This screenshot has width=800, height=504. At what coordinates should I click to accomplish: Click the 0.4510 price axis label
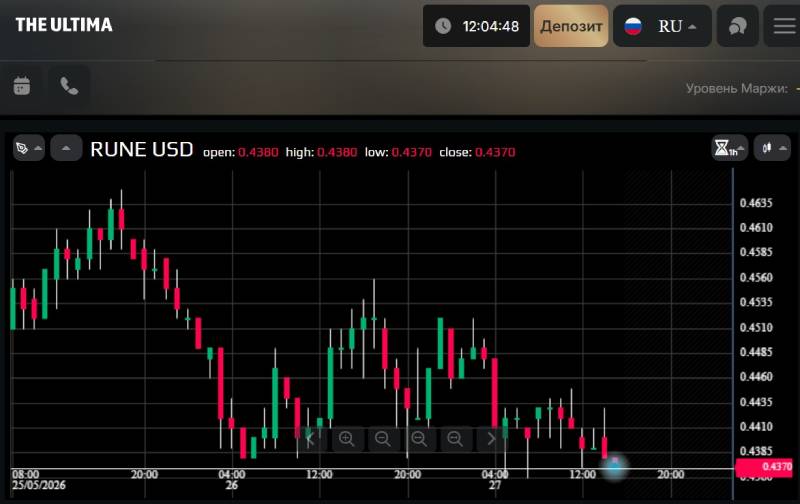pos(756,327)
